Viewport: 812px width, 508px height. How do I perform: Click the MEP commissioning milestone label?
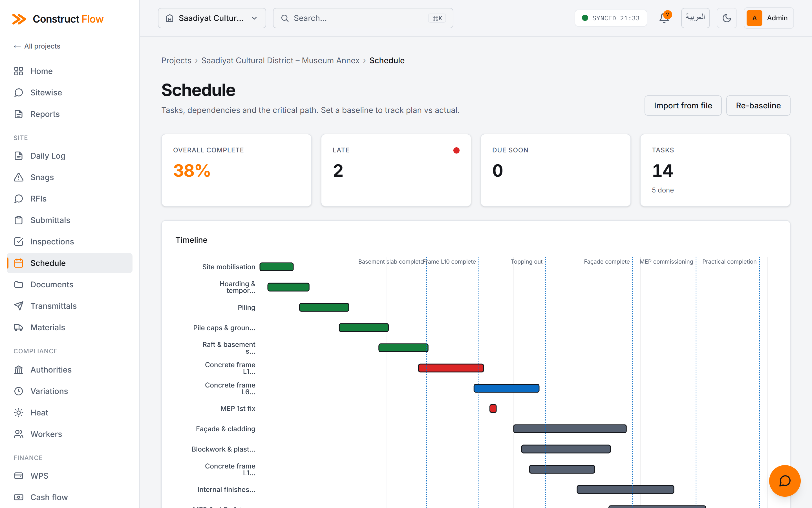point(666,262)
